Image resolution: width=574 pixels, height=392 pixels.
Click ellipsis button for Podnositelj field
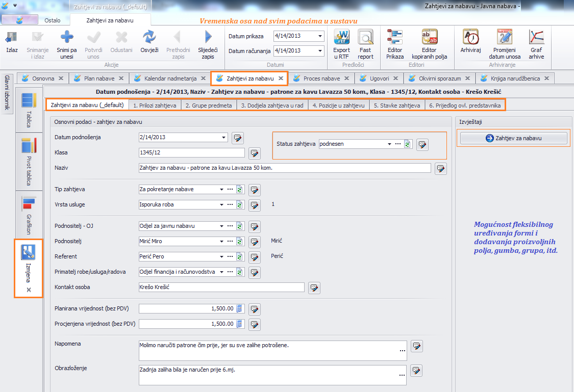pyautogui.click(x=230, y=241)
